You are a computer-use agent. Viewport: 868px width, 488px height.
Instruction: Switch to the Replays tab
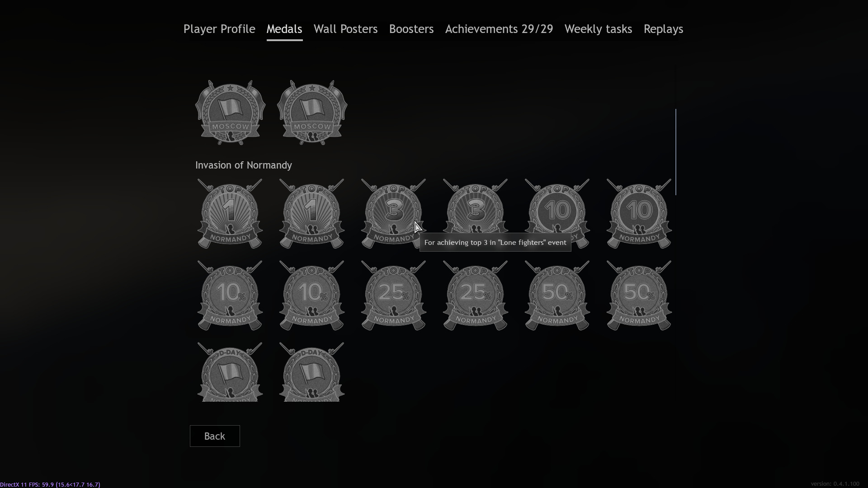(663, 29)
